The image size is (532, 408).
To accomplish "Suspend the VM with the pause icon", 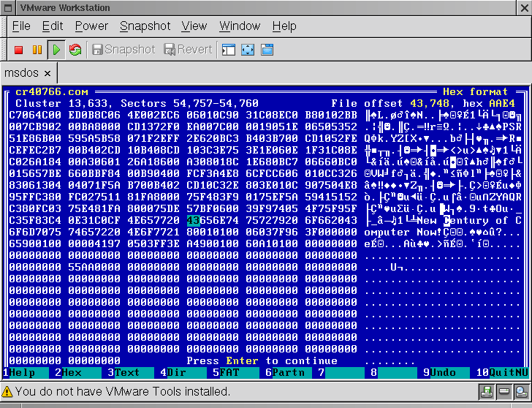I will [37, 50].
